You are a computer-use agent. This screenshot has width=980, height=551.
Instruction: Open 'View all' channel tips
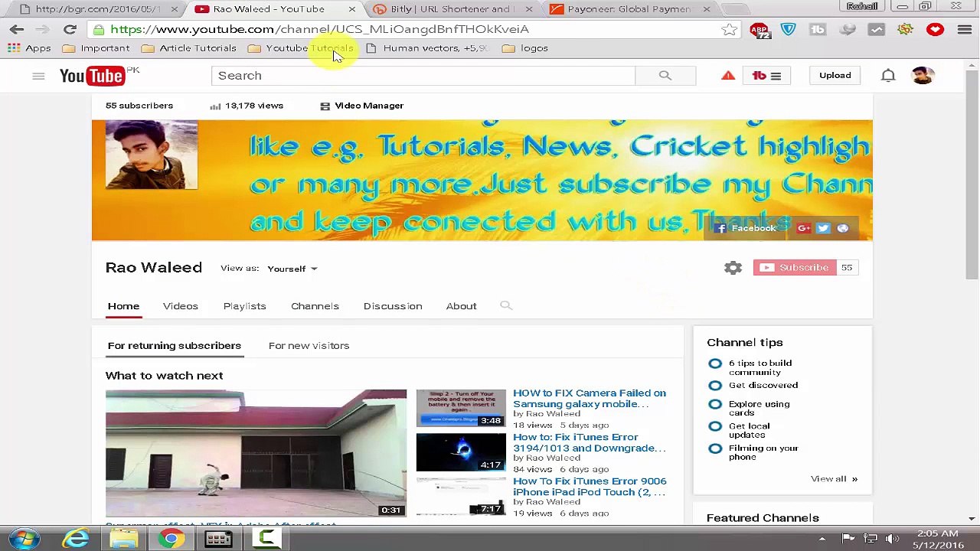834,479
